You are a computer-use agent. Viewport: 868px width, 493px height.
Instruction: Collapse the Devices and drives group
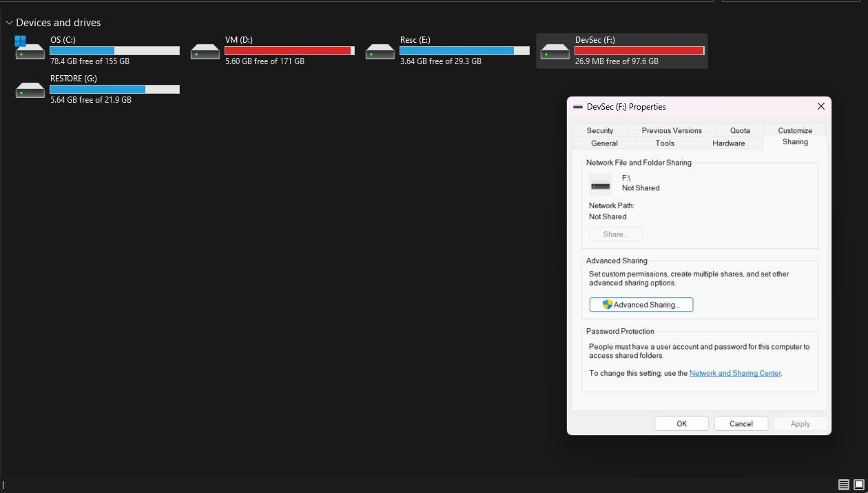click(9, 23)
